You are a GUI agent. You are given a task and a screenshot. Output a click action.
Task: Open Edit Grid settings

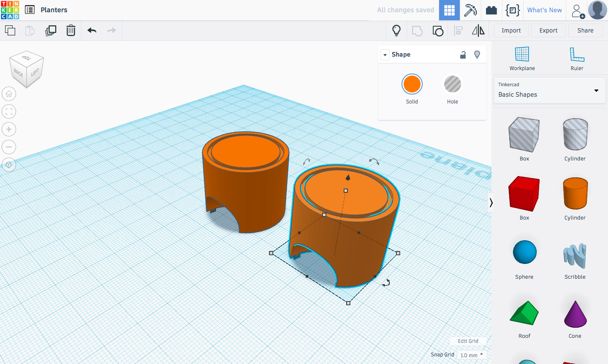[x=468, y=341]
